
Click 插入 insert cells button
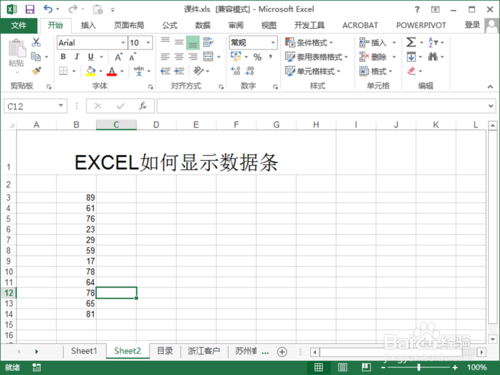click(373, 43)
